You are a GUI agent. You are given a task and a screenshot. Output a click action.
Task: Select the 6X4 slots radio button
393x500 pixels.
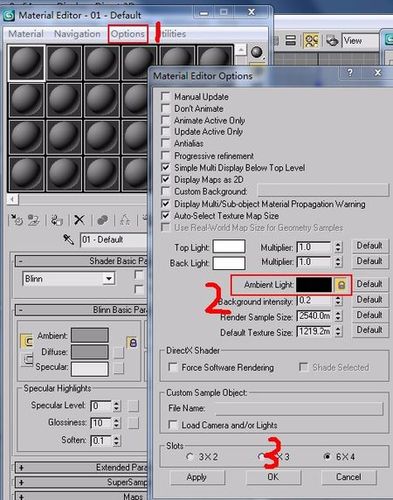[x=327, y=456]
